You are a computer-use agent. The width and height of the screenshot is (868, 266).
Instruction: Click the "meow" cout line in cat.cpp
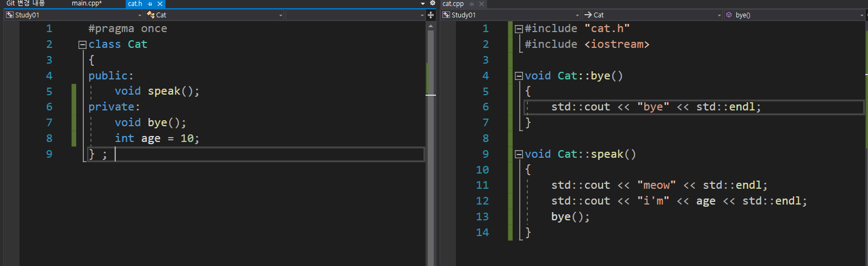pyautogui.click(x=660, y=185)
